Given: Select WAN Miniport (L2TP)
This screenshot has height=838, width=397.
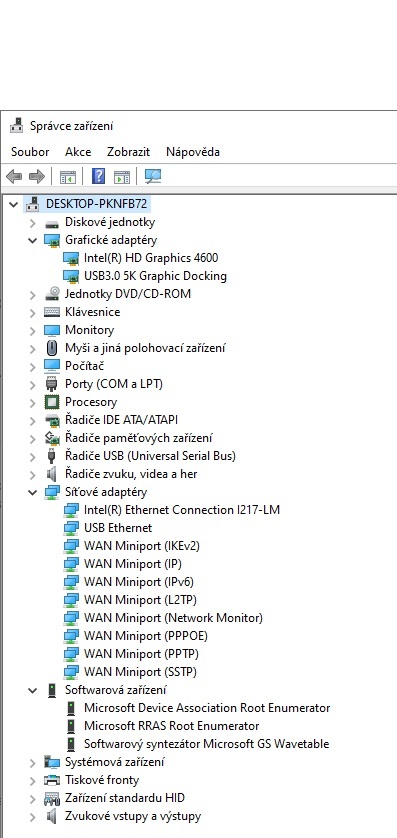Looking at the screenshot, I should 141,600.
